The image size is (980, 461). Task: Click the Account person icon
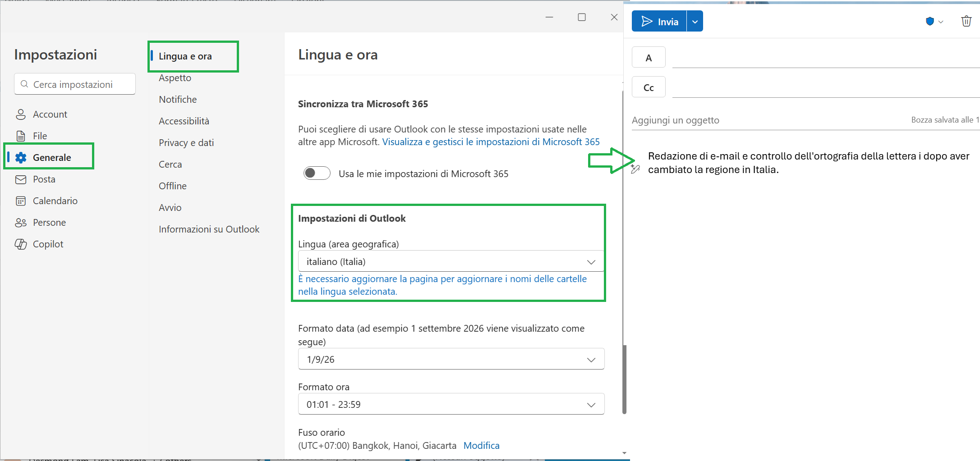click(x=21, y=114)
